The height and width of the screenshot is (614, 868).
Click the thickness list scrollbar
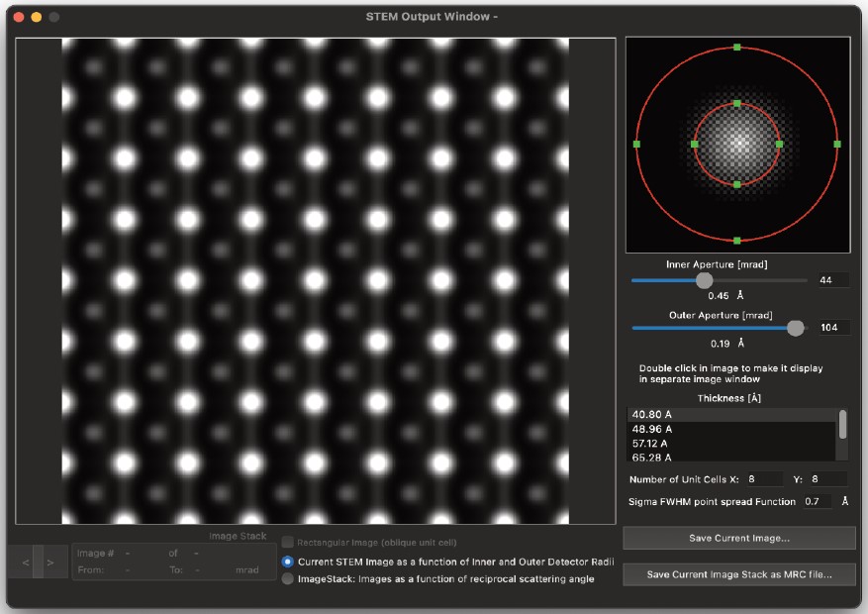tap(843, 426)
